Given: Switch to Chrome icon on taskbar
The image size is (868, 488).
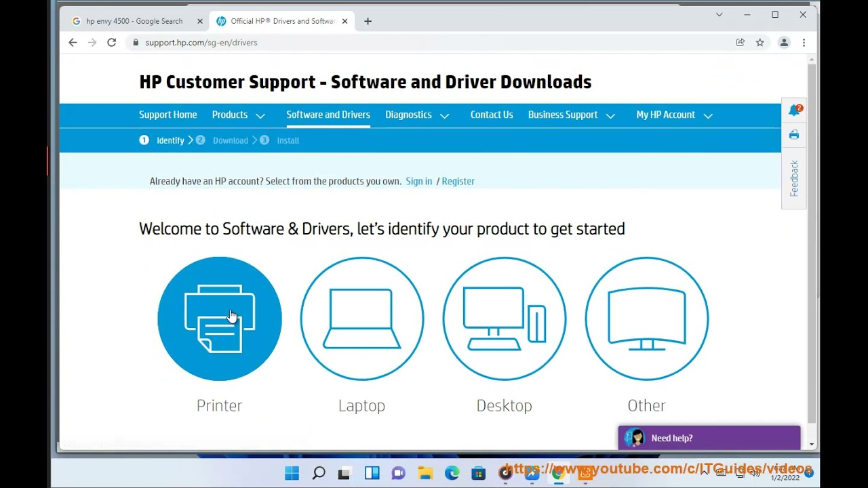Looking at the screenshot, I should pyautogui.click(x=558, y=473).
